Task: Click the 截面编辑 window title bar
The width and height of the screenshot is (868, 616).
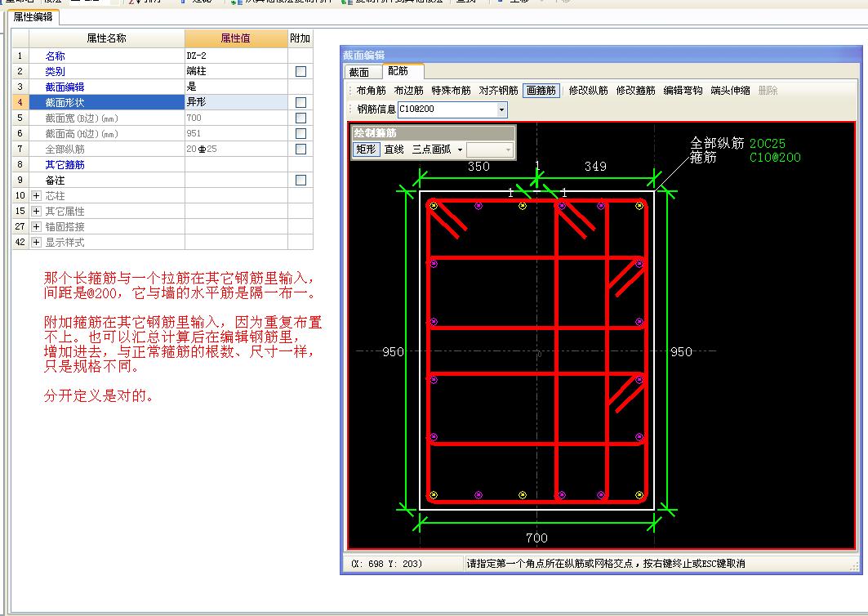Action: pyautogui.click(x=601, y=56)
